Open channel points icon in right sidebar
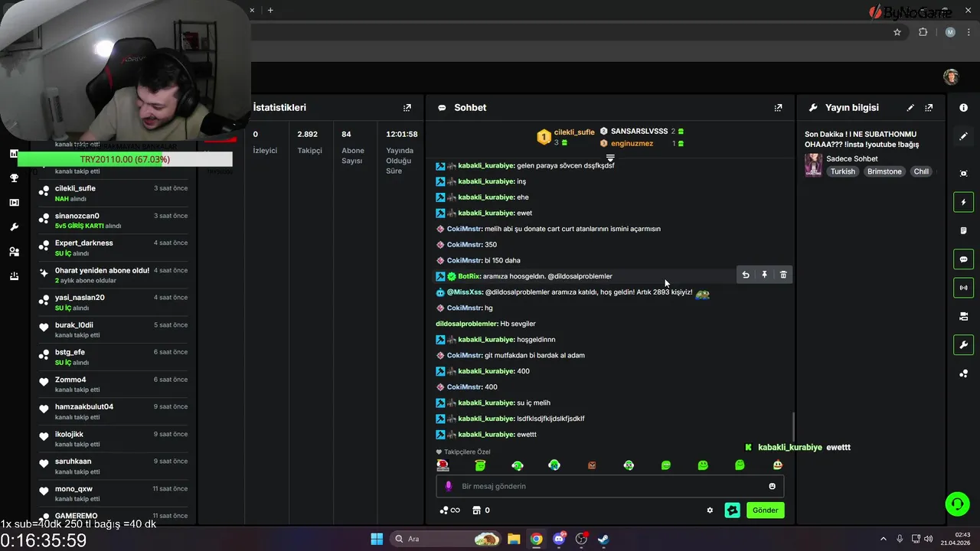Viewport: 980px width, 551px height. tap(963, 373)
